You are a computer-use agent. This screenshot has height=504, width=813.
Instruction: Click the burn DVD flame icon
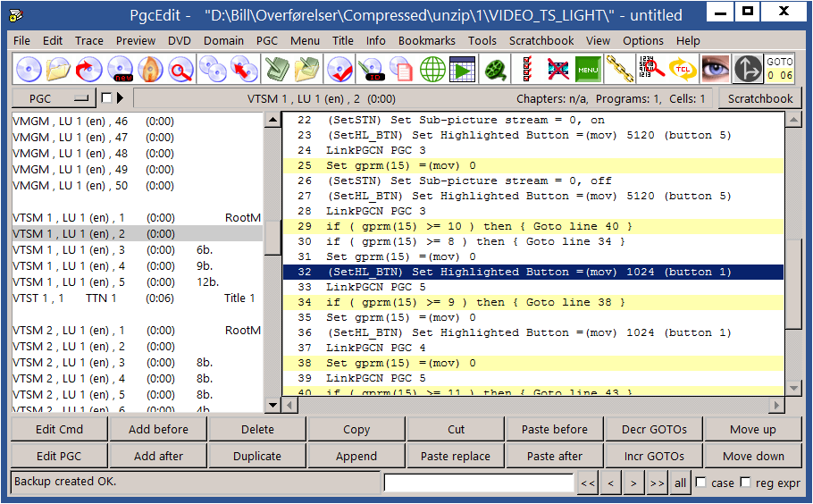point(151,69)
